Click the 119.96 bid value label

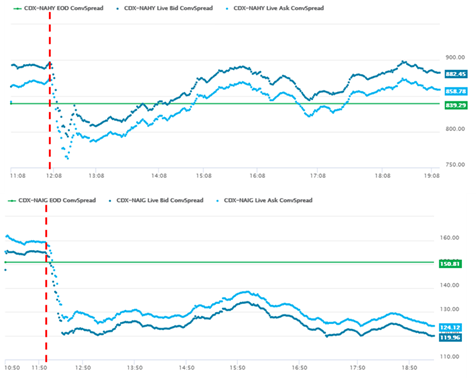(x=450, y=337)
